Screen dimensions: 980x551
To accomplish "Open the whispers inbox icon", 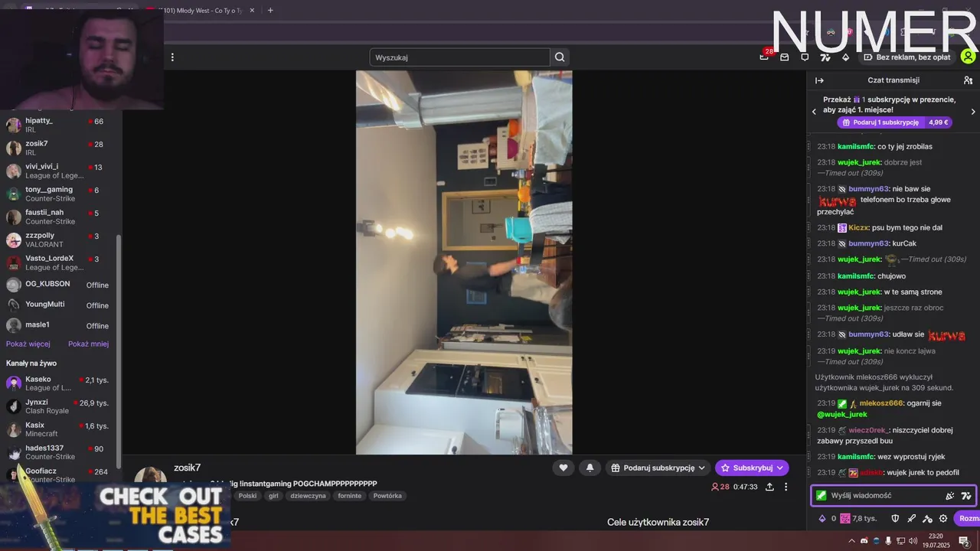I will click(784, 57).
